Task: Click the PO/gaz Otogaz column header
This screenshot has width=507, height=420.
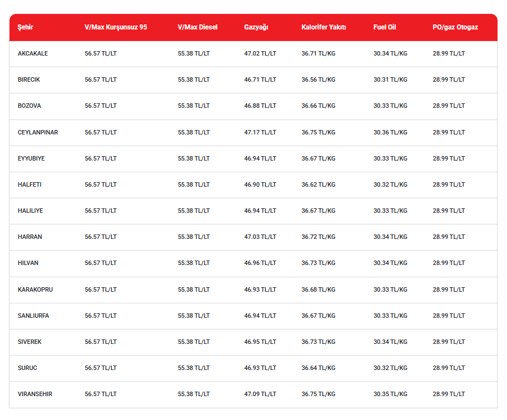Action: (455, 27)
